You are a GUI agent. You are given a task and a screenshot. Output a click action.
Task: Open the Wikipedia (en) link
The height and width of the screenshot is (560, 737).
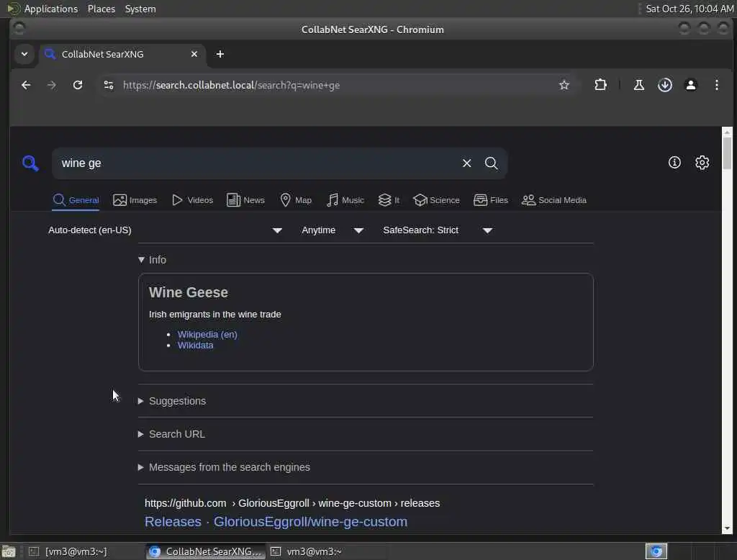[x=207, y=334]
